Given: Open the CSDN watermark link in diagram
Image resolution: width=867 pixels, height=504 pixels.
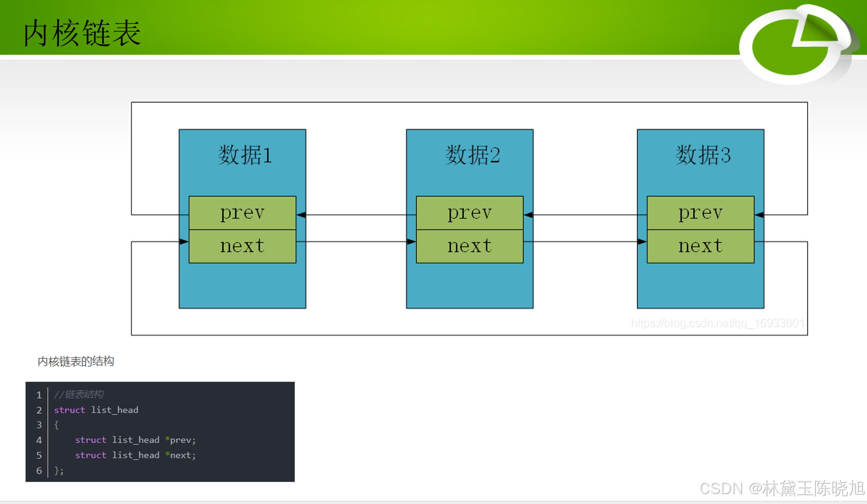Looking at the screenshot, I should pyautogui.click(x=718, y=323).
